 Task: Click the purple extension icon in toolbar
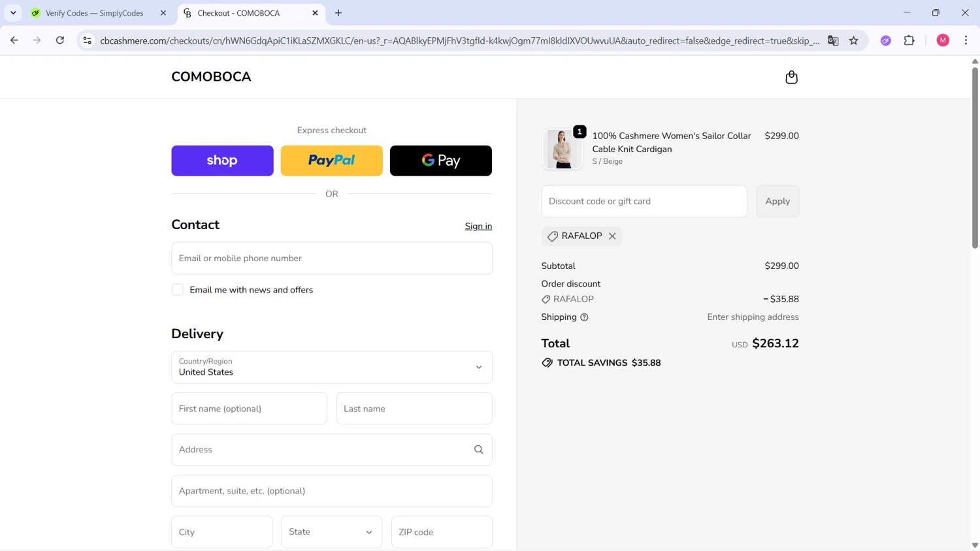886,40
